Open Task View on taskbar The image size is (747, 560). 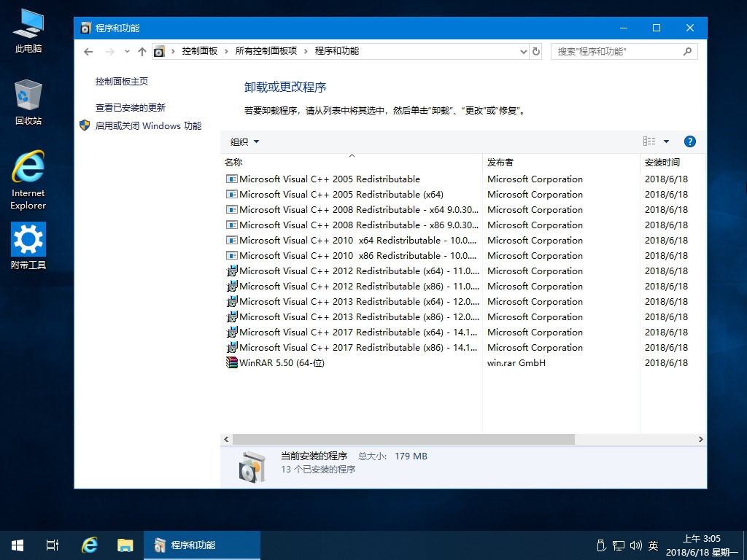53,545
